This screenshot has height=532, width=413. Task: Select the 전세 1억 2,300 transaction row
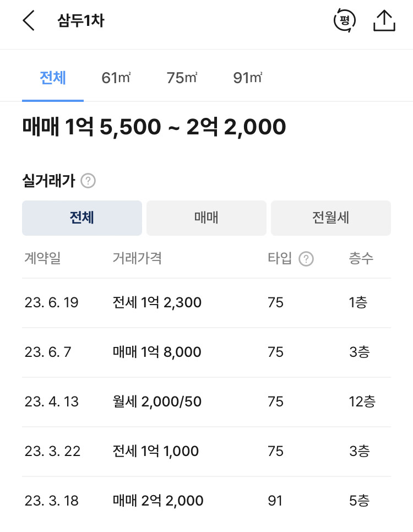(x=206, y=302)
